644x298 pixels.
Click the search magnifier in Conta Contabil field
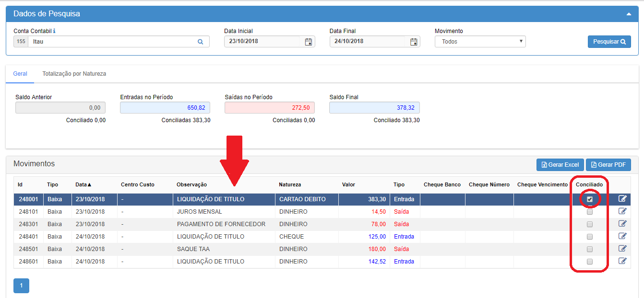point(201,42)
